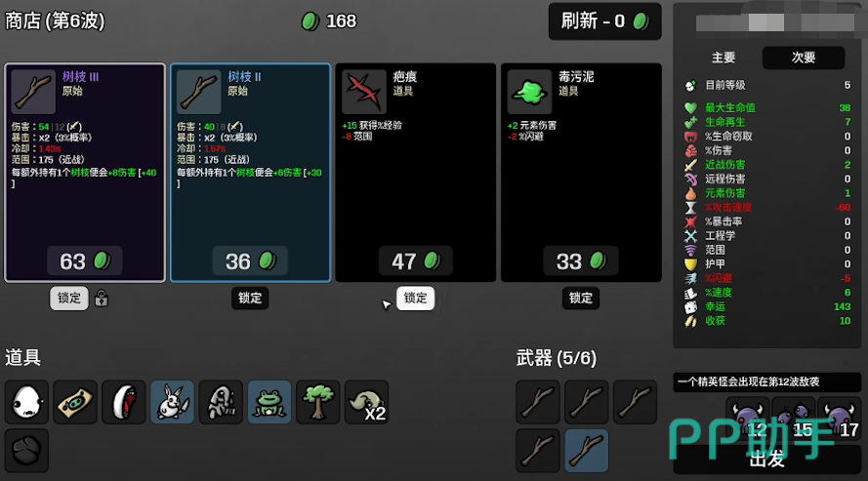Click the dark rock item icon
The width and height of the screenshot is (868, 481).
[26, 451]
